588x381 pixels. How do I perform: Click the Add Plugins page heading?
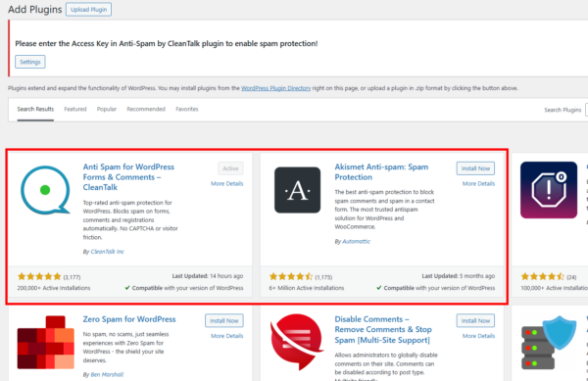(x=35, y=10)
